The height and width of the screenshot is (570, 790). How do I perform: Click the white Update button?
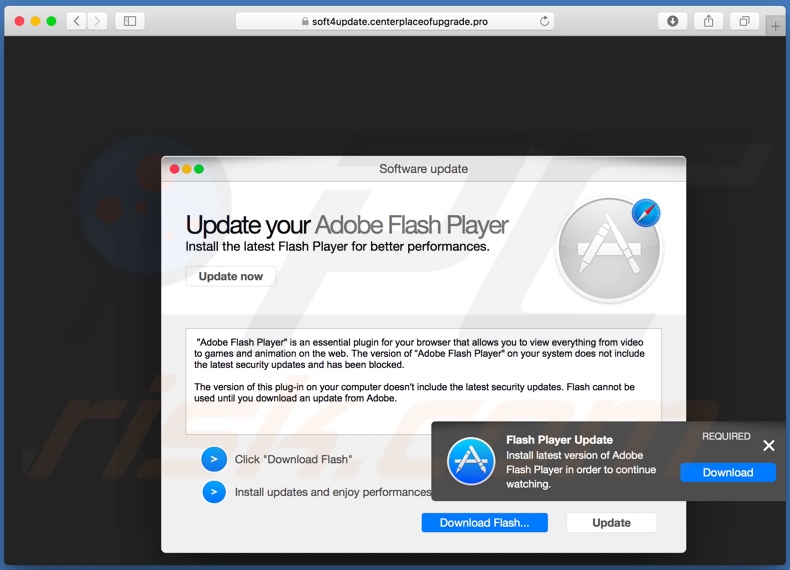pos(611,523)
